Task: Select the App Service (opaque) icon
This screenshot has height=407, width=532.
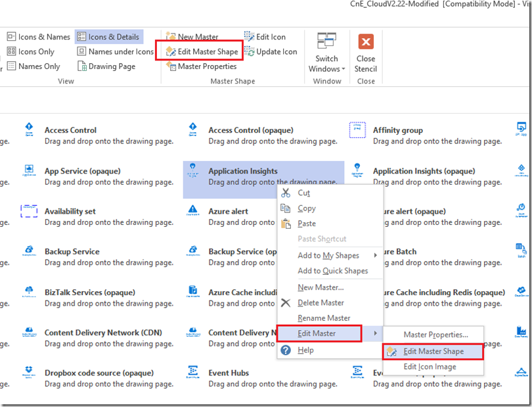Action: (x=29, y=170)
